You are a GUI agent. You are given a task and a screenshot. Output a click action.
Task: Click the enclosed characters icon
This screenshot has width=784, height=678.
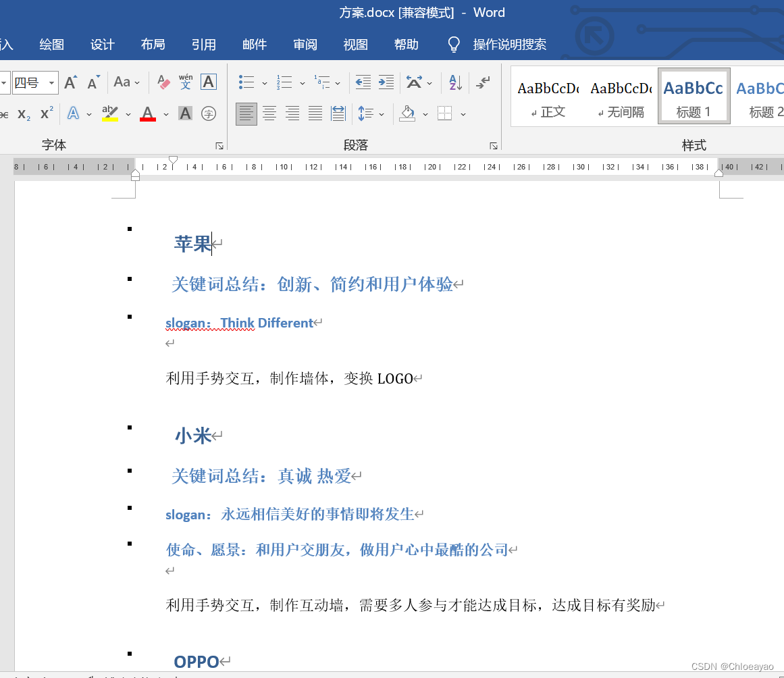click(x=209, y=113)
